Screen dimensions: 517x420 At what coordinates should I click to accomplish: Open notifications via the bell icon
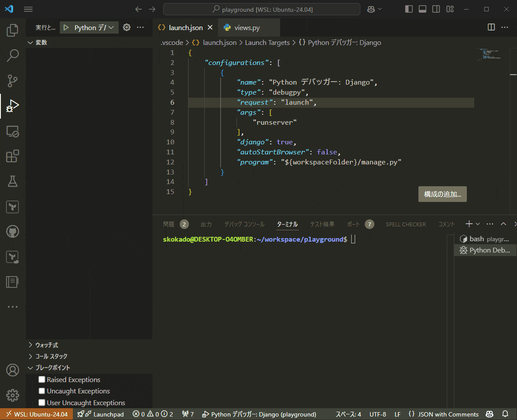(x=505, y=414)
